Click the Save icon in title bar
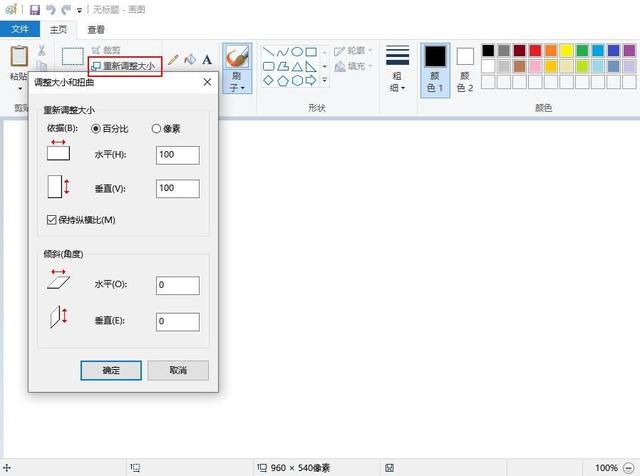The image size is (640, 476). [35, 9]
